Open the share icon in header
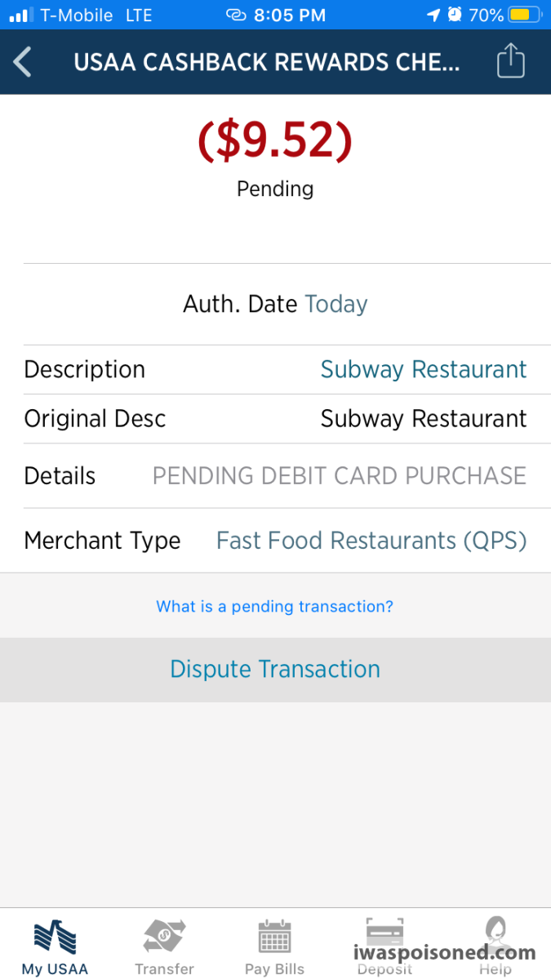 tap(510, 61)
